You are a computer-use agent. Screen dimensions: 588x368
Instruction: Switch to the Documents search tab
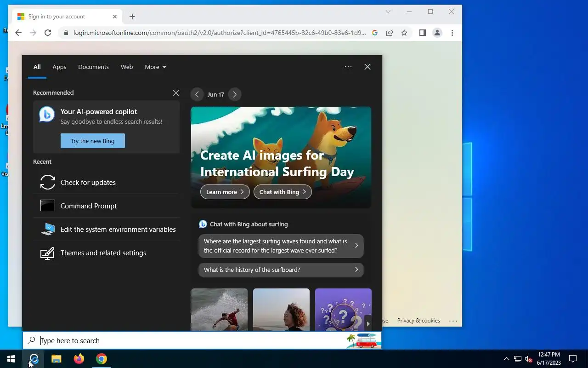point(93,67)
